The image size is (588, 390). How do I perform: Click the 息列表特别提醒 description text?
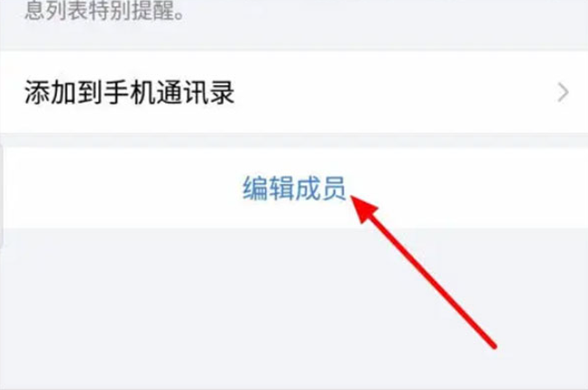[105, 11]
